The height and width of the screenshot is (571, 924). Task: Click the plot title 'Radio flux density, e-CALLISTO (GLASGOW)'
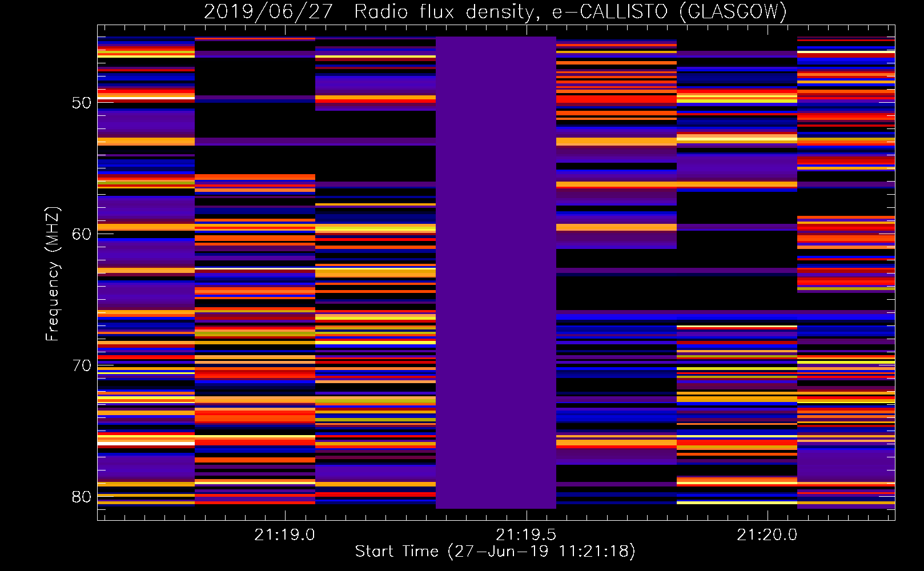tap(571, 11)
